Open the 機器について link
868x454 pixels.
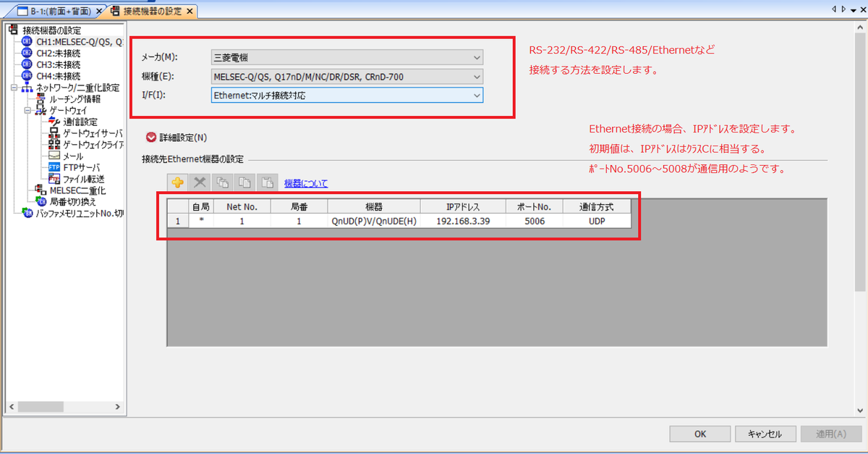click(x=306, y=183)
